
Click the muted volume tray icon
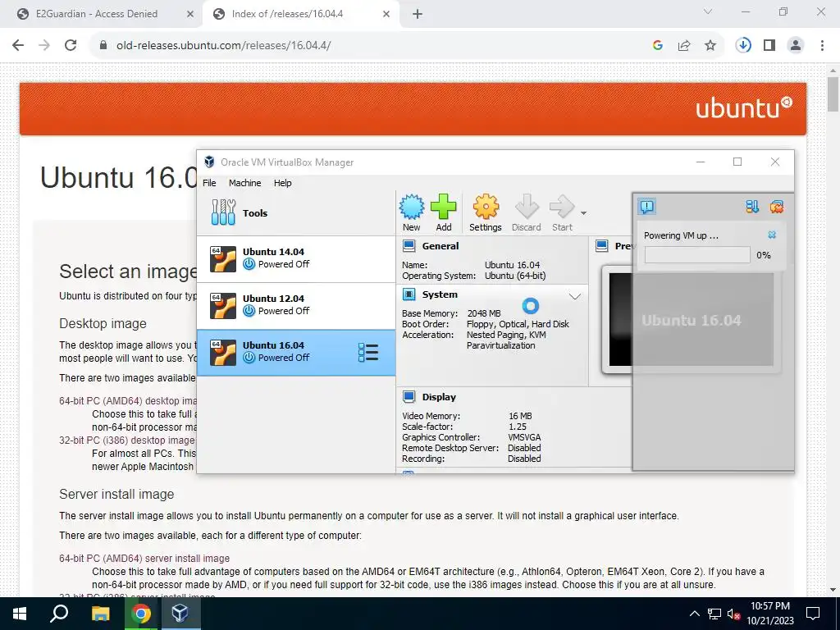pyautogui.click(x=733, y=614)
